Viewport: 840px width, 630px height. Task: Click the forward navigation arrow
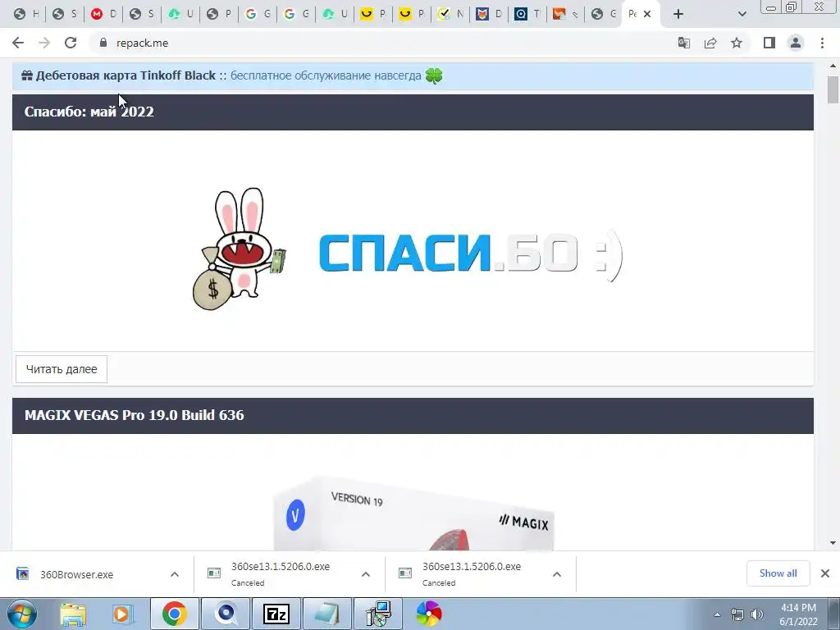coord(44,43)
